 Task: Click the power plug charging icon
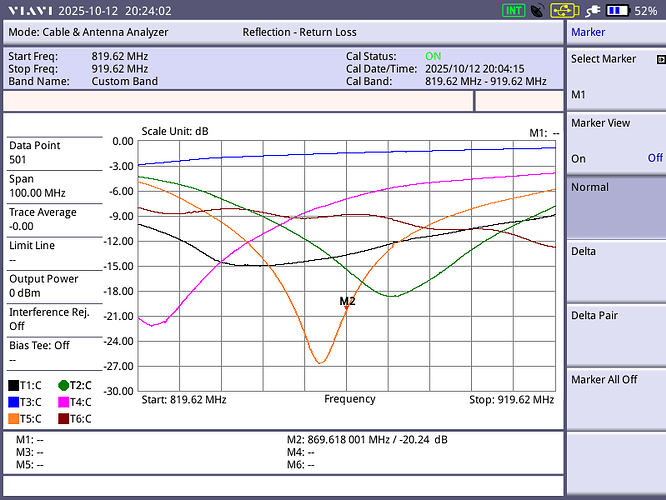click(590, 11)
